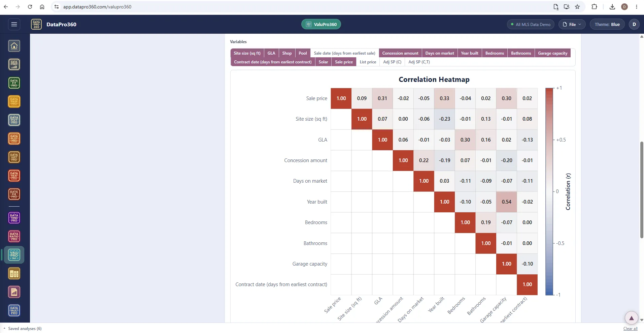Enable Sale date (days from earliest sale) variable
This screenshot has width=644, height=333.
coord(344,53)
